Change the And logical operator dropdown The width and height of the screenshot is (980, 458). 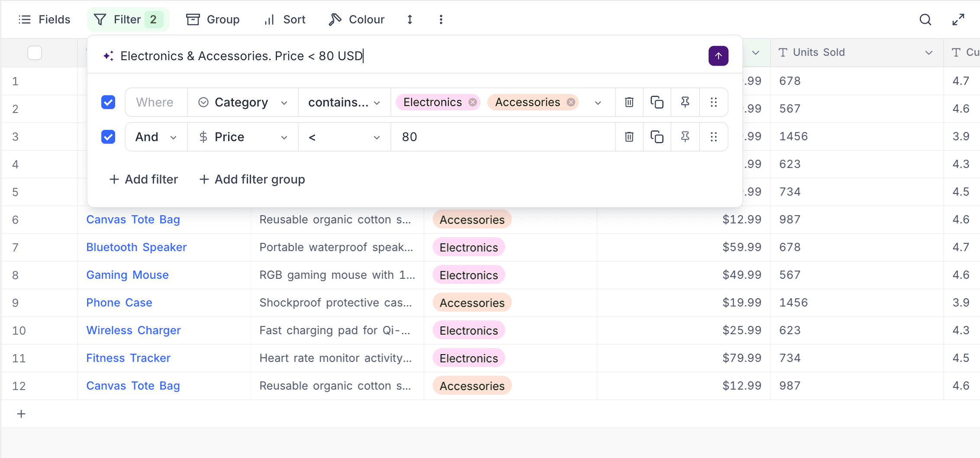point(156,137)
